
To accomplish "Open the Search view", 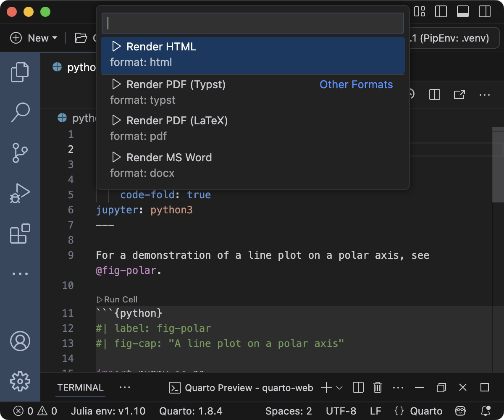I will [20, 112].
